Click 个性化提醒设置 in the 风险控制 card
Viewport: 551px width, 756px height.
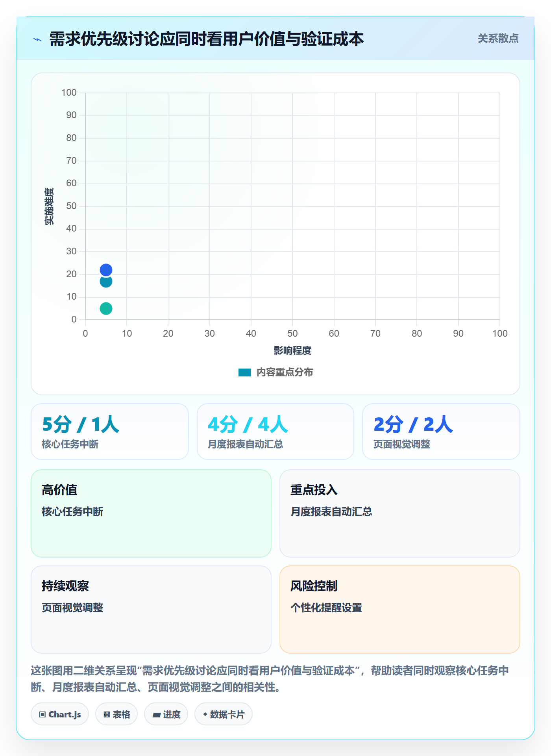click(x=326, y=608)
